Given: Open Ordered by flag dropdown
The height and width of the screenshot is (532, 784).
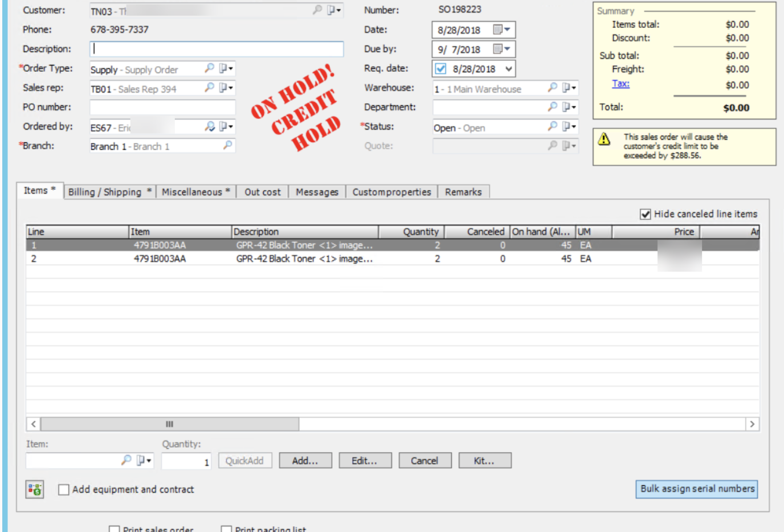Looking at the screenshot, I should (226, 126).
